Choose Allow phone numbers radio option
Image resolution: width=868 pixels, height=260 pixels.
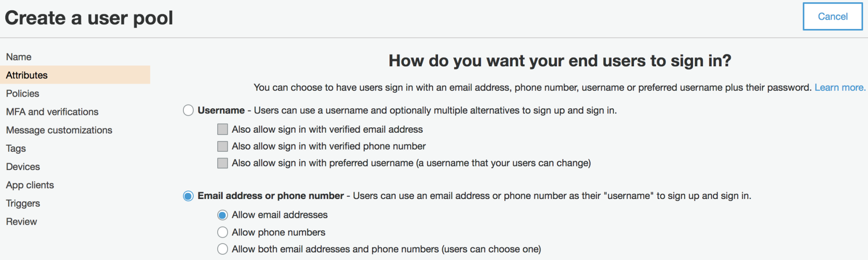click(223, 232)
